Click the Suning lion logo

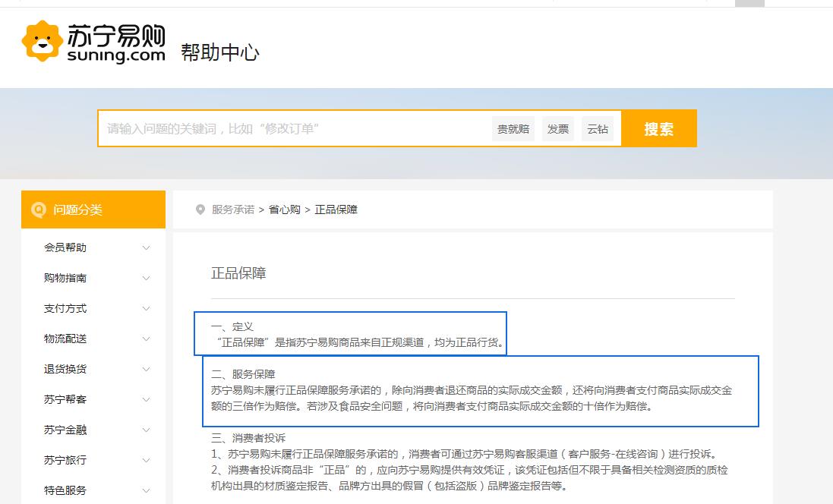click(x=43, y=42)
